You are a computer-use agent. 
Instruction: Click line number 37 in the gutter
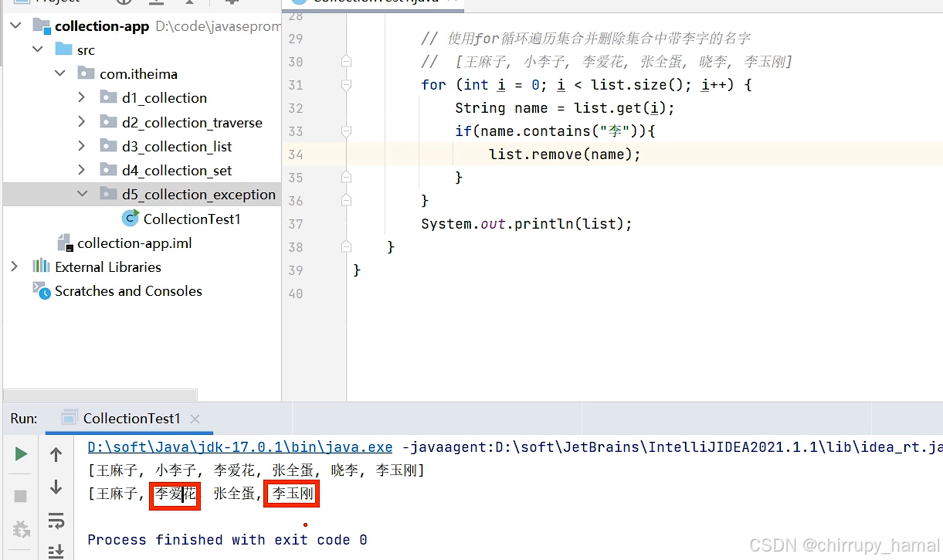296,224
